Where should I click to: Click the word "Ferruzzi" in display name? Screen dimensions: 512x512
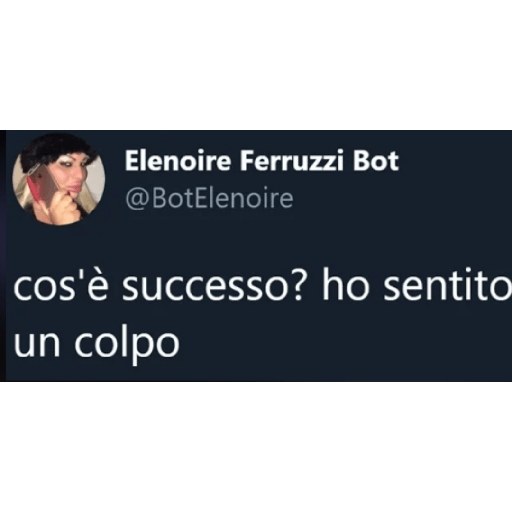(x=292, y=161)
